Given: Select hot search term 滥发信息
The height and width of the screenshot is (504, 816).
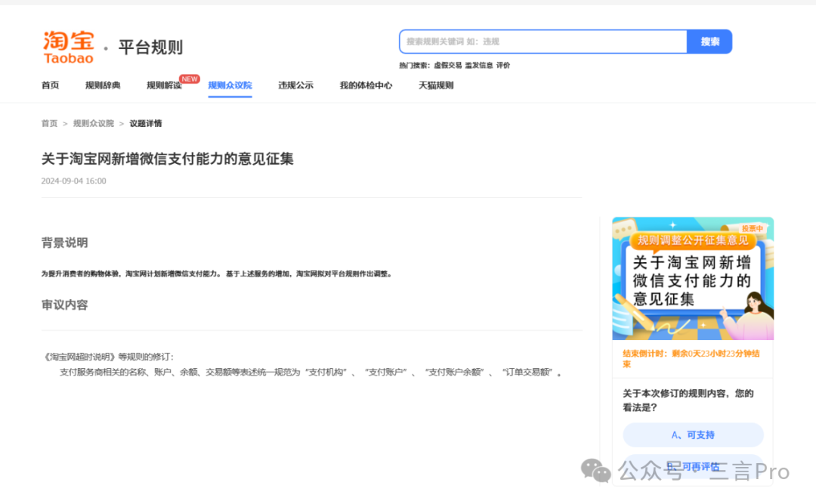Looking at the screenshot, I should tap(479, 65).
